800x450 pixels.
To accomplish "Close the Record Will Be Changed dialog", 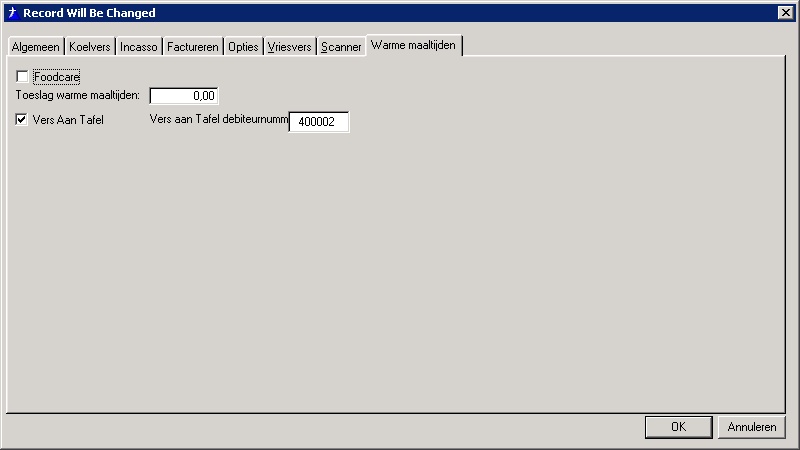I will tap(786, 13).
